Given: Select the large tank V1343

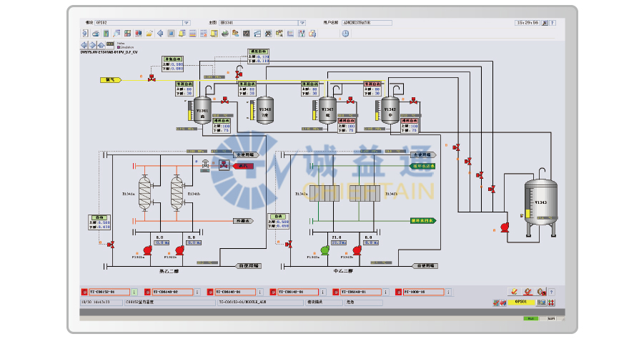Looking at the screenshot, I should [540, 202].
